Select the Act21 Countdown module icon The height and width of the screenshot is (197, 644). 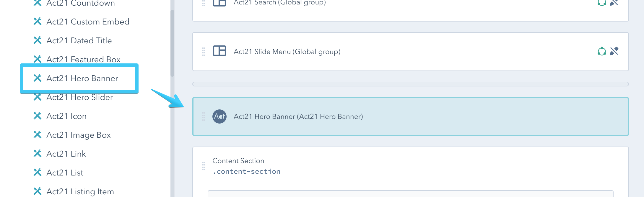pos(38,3)
